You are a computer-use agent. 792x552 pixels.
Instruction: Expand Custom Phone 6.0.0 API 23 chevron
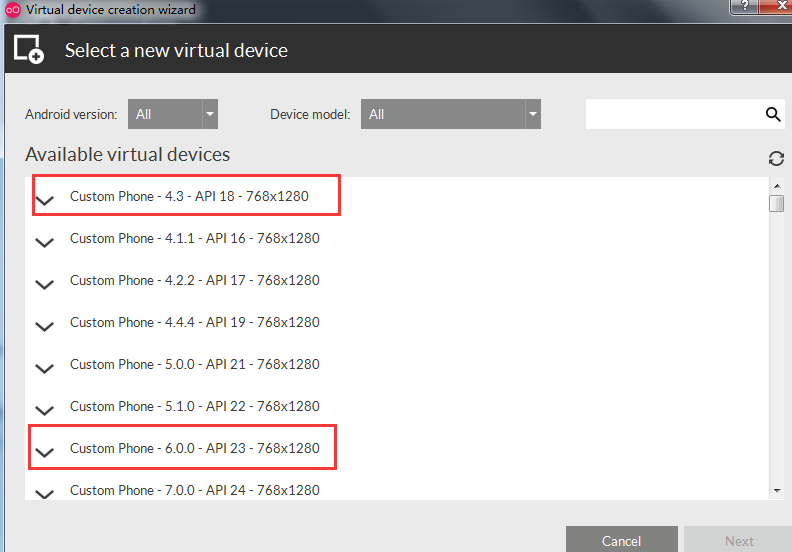pos(44,452)
